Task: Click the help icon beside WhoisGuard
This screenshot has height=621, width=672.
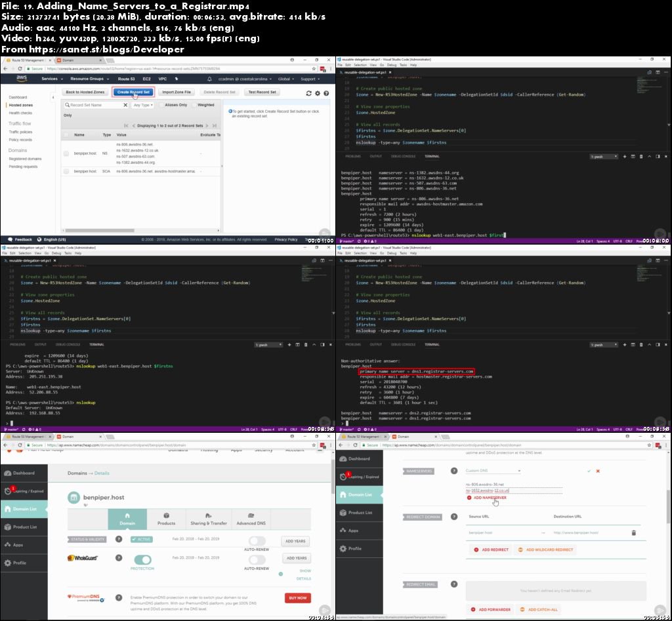Action: click(x=119, y=558)
